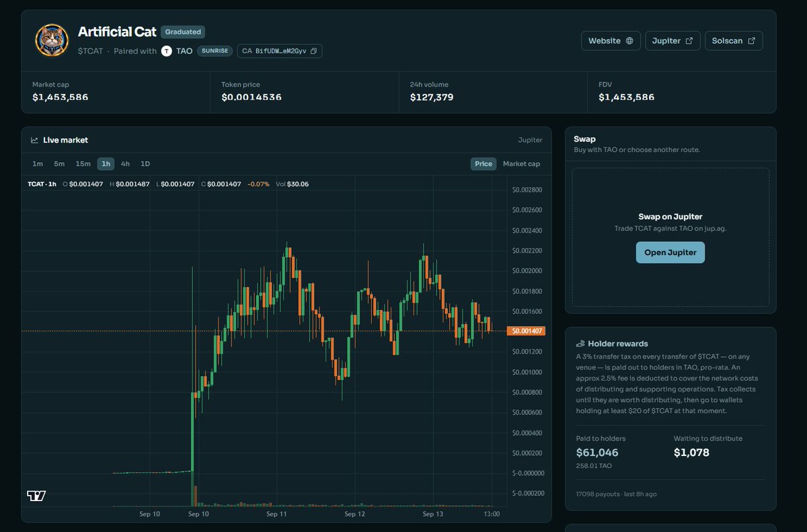Copy the contract address with copy icon

[313, 51]
